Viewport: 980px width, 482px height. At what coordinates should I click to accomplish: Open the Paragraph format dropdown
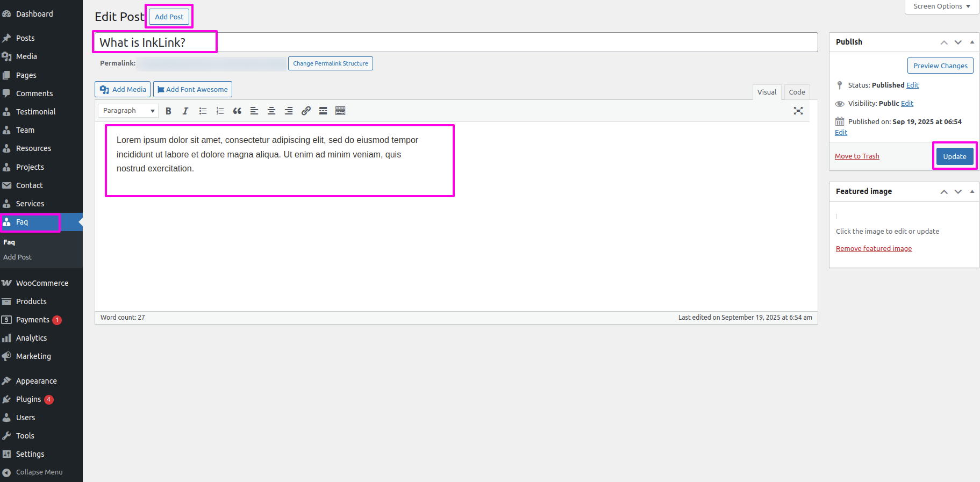click(x=128, y=111)
